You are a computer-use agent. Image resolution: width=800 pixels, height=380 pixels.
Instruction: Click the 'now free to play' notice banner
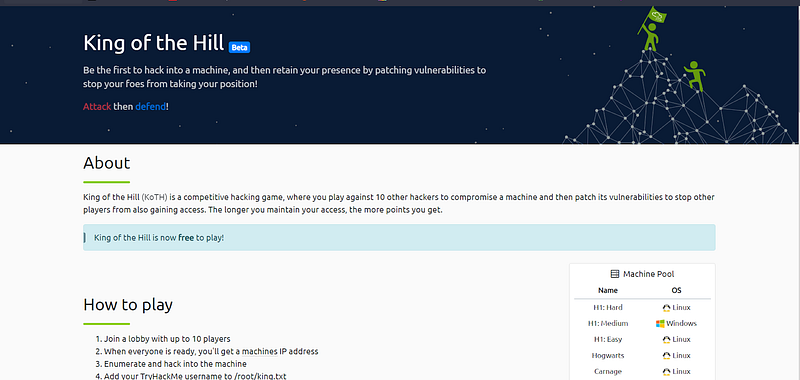click(399, 238)
